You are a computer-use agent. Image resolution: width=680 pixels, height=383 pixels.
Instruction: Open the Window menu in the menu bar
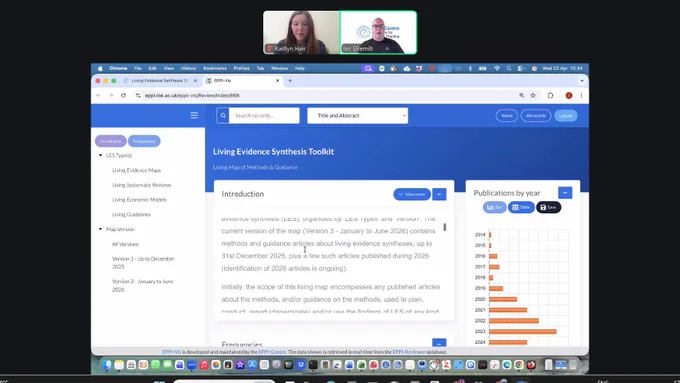point(279,69)
